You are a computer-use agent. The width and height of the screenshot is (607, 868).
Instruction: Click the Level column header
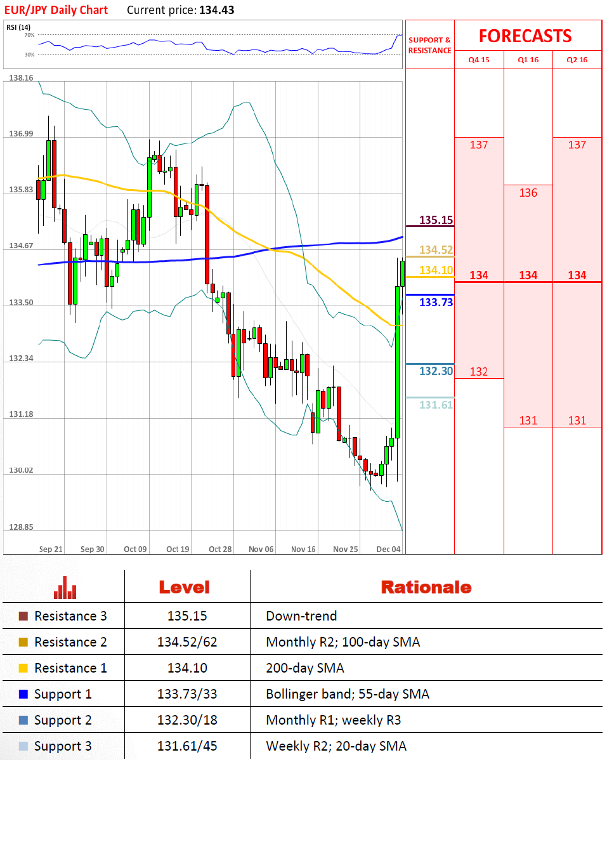(x=184, y=588)
